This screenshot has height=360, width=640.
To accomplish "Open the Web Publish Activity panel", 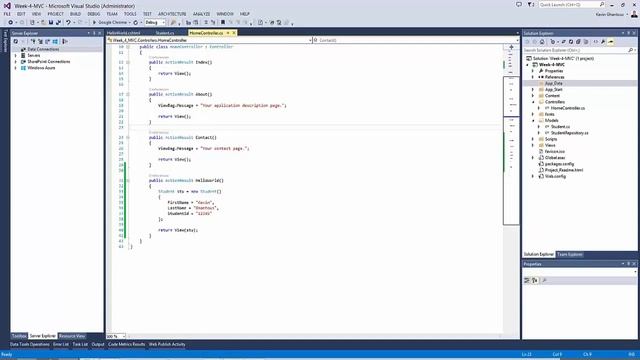I will [167, 344].
